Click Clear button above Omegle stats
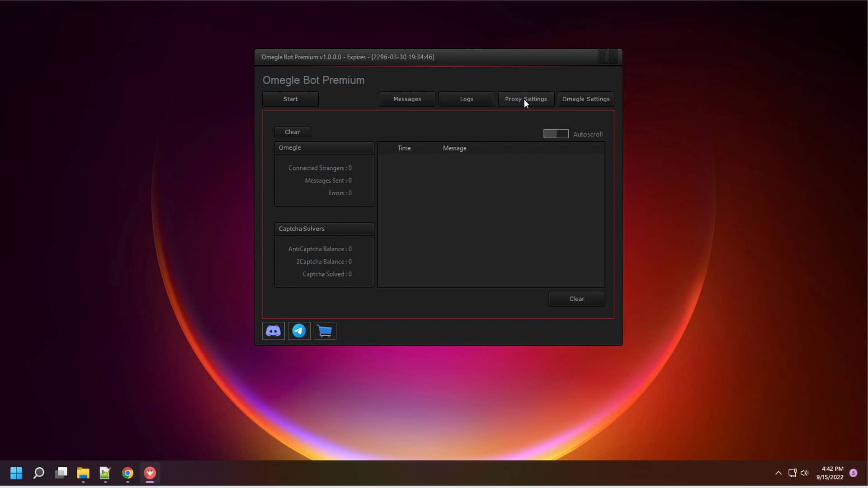 pos(292,132)
